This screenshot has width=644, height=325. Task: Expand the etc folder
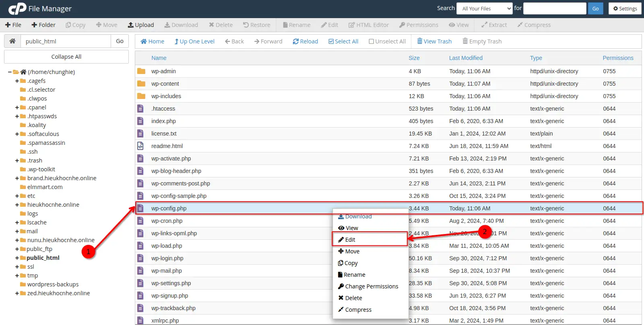tap(17, 196)
